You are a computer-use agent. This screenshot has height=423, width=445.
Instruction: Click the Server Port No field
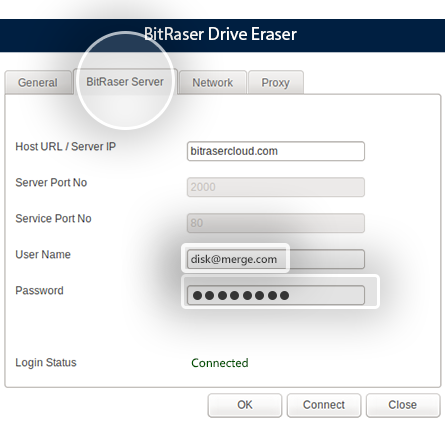tap(276, 187)
